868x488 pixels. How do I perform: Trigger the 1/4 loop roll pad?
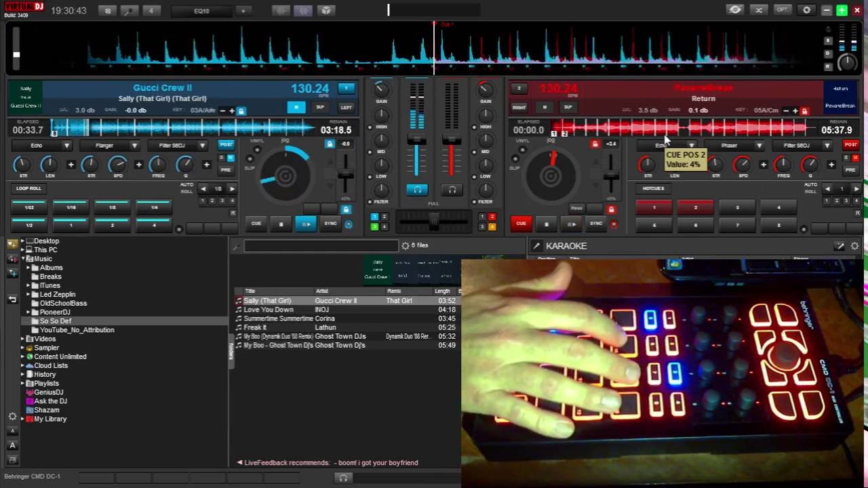point(154,207)
